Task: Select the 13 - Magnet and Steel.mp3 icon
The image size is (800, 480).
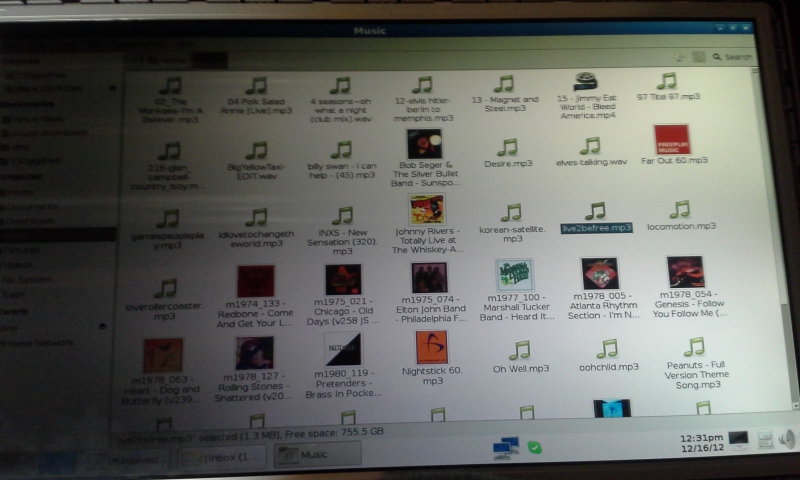Action: click(x=504, y=84)
